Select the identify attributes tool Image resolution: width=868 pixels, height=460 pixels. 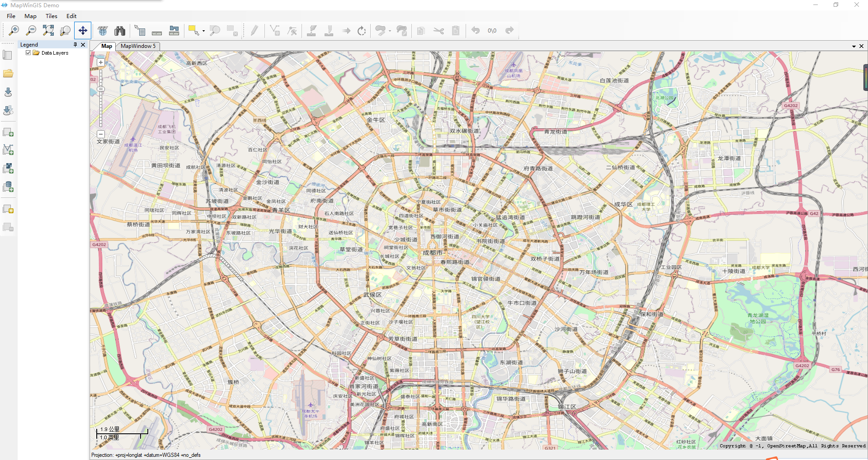(140, 31)
